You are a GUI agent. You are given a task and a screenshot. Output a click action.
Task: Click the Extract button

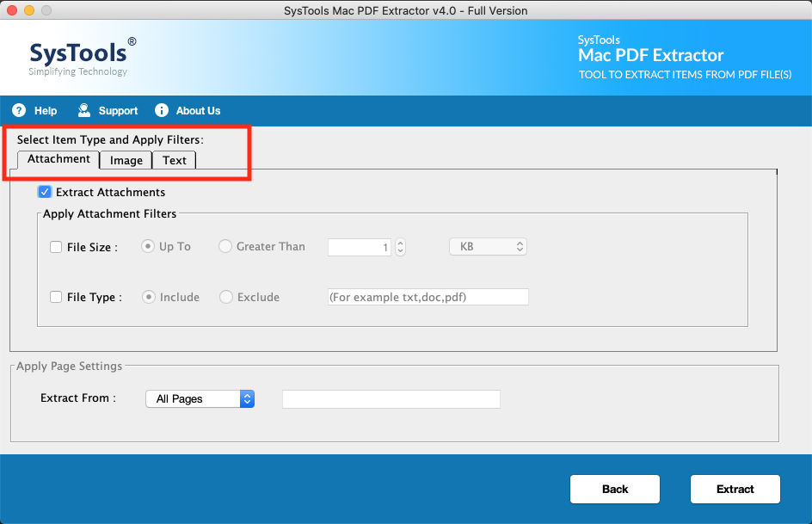point(735,489)
